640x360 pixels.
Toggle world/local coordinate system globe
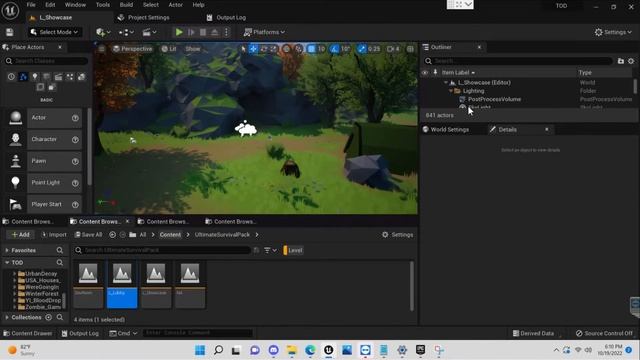click(x=287, y=49)
